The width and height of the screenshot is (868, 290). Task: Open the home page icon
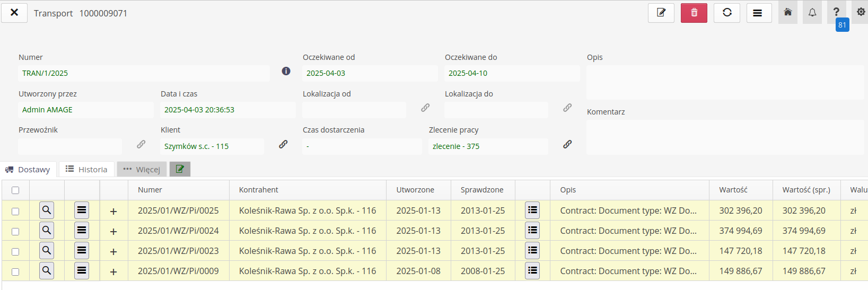[x=787, y=12]
